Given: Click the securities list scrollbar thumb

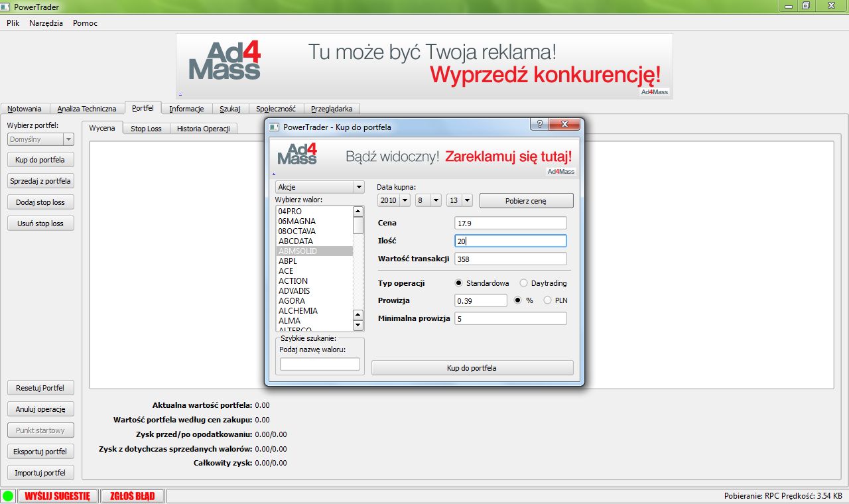Looking at the screenshot, I should click(x=358, y=225).
